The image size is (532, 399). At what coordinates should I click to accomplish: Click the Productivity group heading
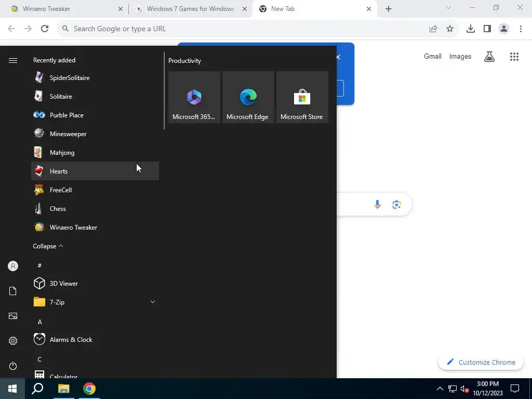pyautogui.click(x=184, y=61)
